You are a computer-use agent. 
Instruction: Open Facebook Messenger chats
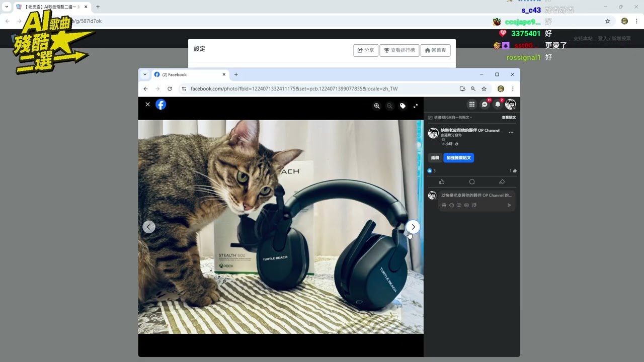pyautogui.click(x=485, y=104)
